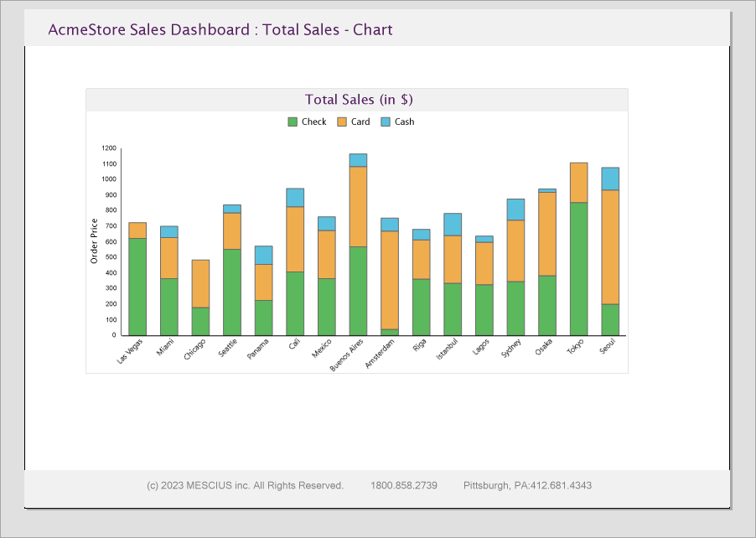Select the orange Card segment for Cali
This screenshot has width=756, height=538.
295,239
